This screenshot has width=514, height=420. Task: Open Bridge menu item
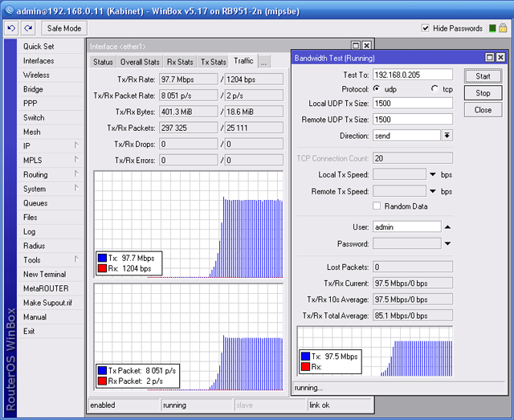51,89
